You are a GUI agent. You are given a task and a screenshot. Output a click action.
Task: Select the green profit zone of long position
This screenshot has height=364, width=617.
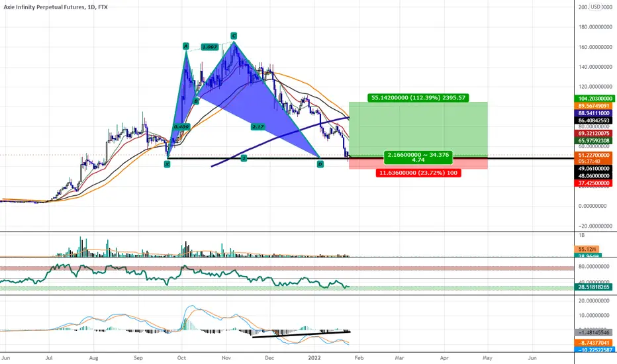point(418,129)
